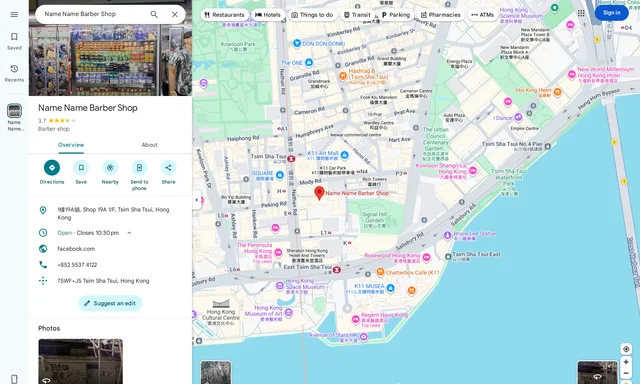Open the Google apps grid

581,13
